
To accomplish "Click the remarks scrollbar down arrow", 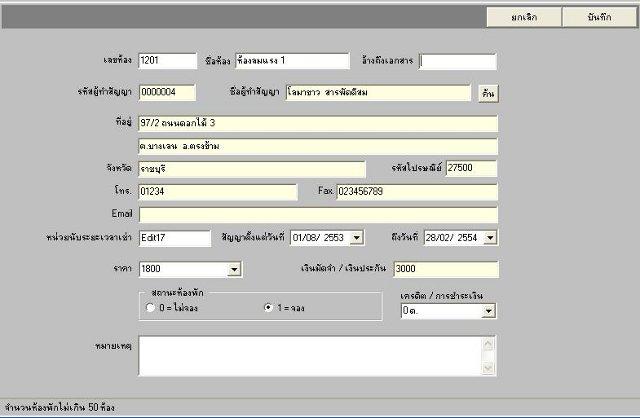I will 488,368.
